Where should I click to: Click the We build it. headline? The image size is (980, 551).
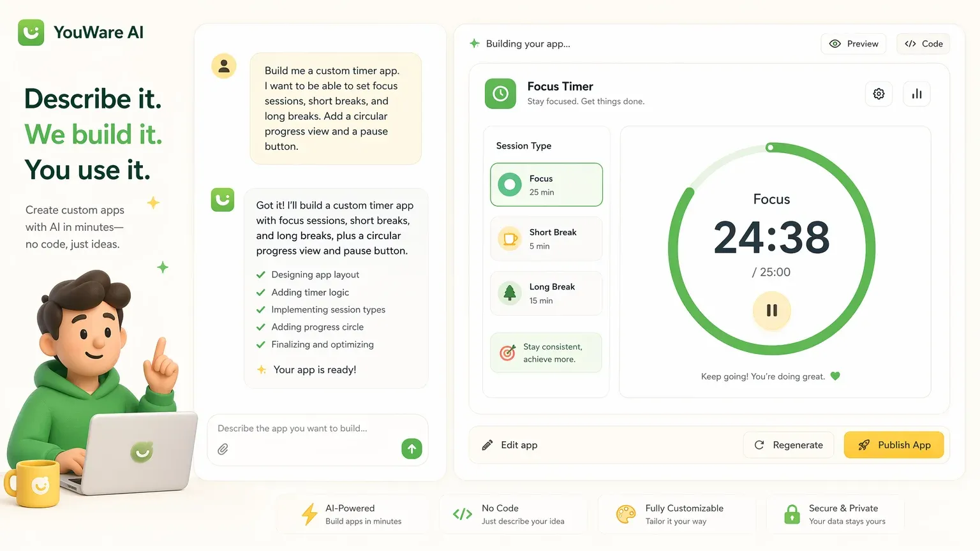pos(94,135)
